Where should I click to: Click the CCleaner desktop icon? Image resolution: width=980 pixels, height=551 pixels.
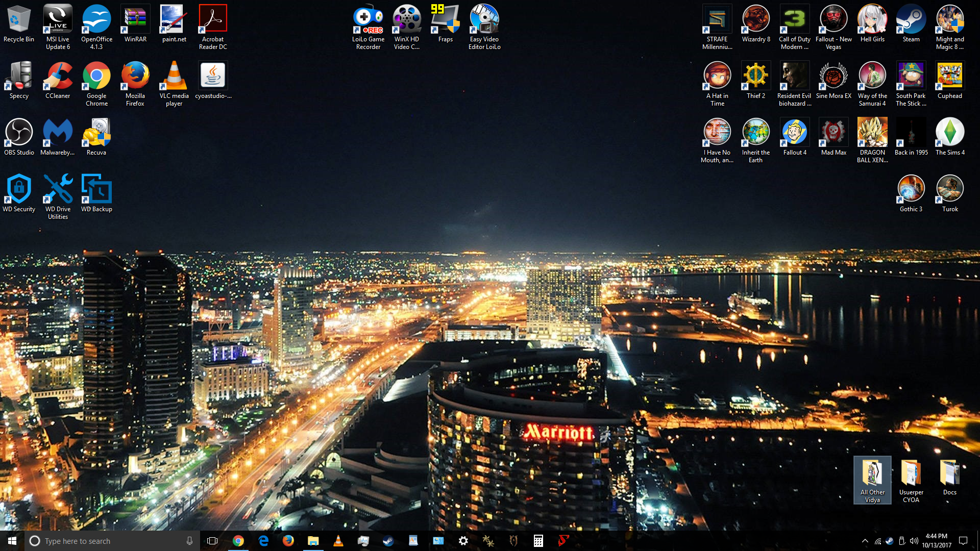[x=58, y=81]
